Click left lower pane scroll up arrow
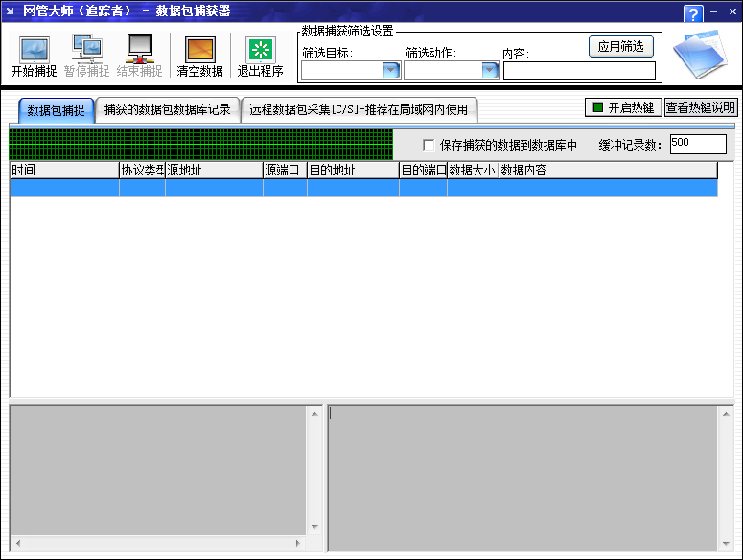Image resolution: width=743 pixels, height=560 pixels. (x=314, y=414)
